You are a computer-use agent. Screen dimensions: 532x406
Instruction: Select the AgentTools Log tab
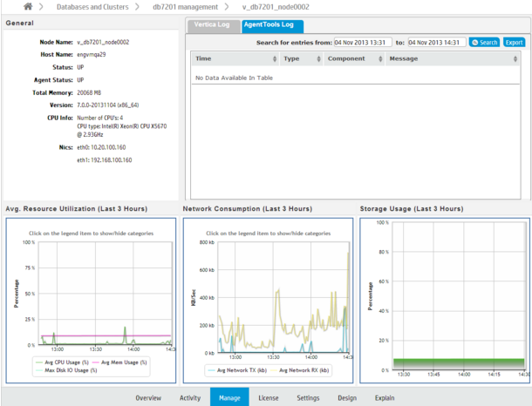click(269, 25)
